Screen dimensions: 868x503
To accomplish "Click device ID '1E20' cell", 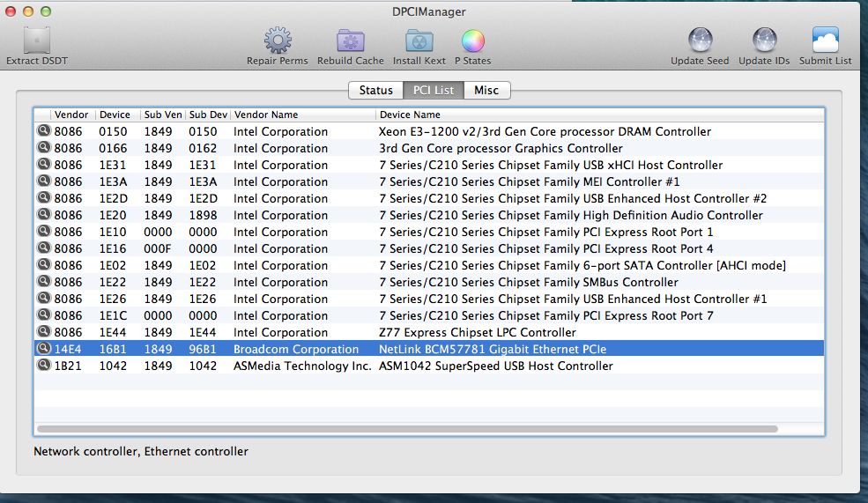I will [x=113, y=215].
